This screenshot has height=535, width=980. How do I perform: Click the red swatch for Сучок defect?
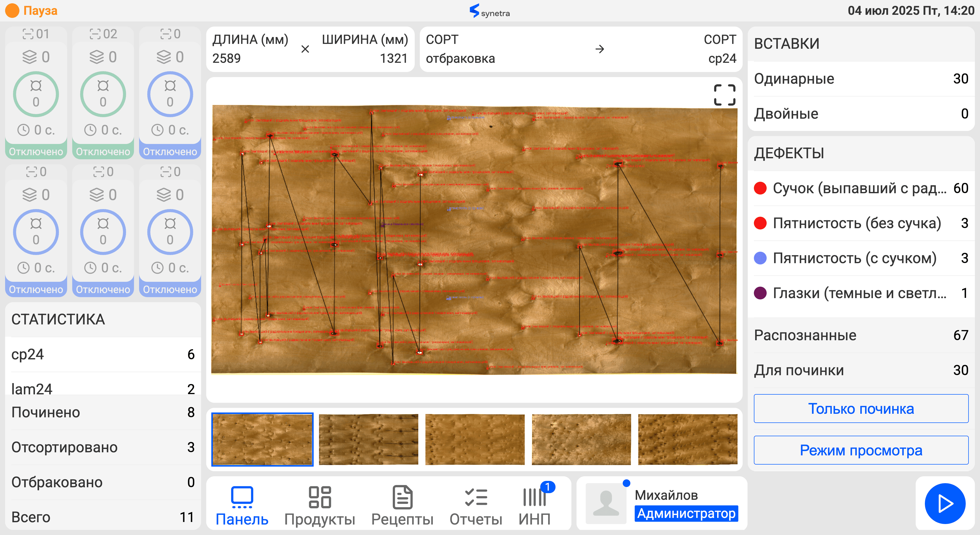point(760,188)
